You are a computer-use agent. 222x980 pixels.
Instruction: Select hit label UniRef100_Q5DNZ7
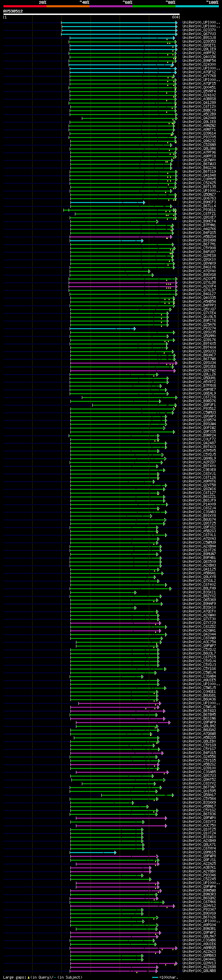point(199,195)
